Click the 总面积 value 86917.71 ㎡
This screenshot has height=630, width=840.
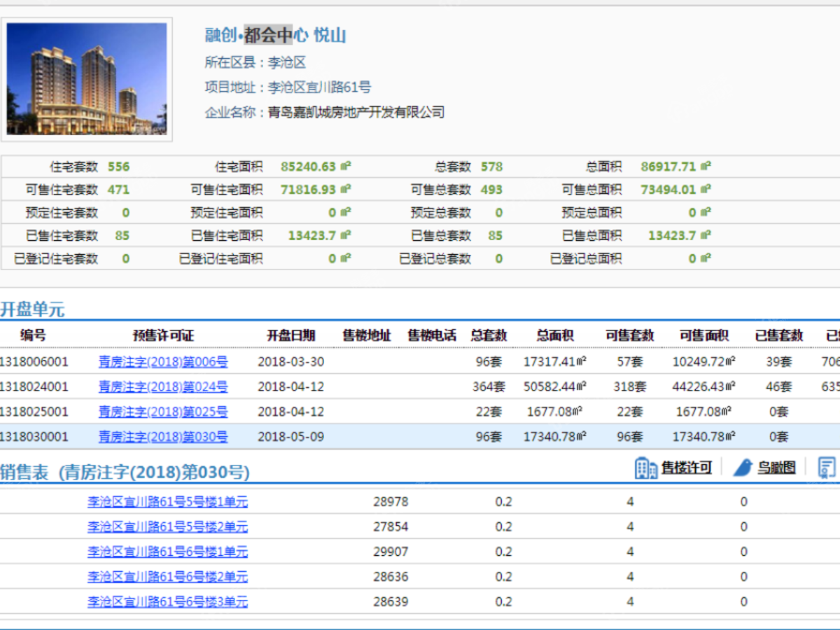676,167
